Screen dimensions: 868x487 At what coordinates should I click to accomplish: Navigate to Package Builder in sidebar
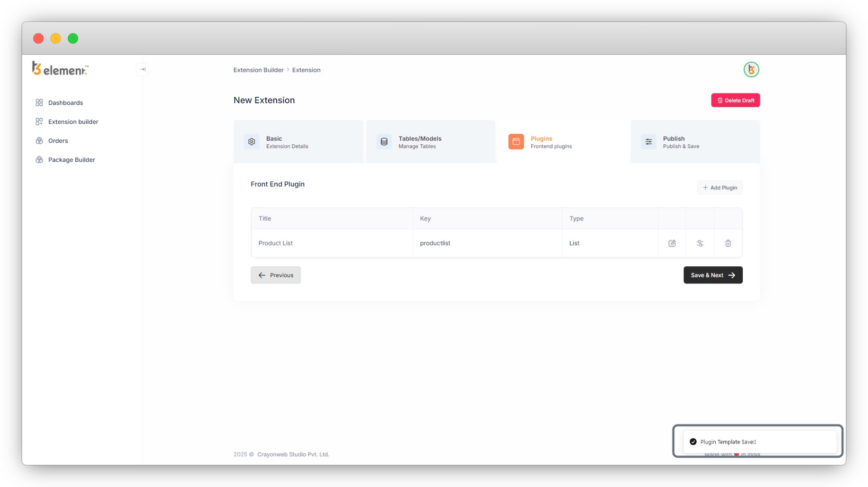pyautogui.click(x=71, y=160)
